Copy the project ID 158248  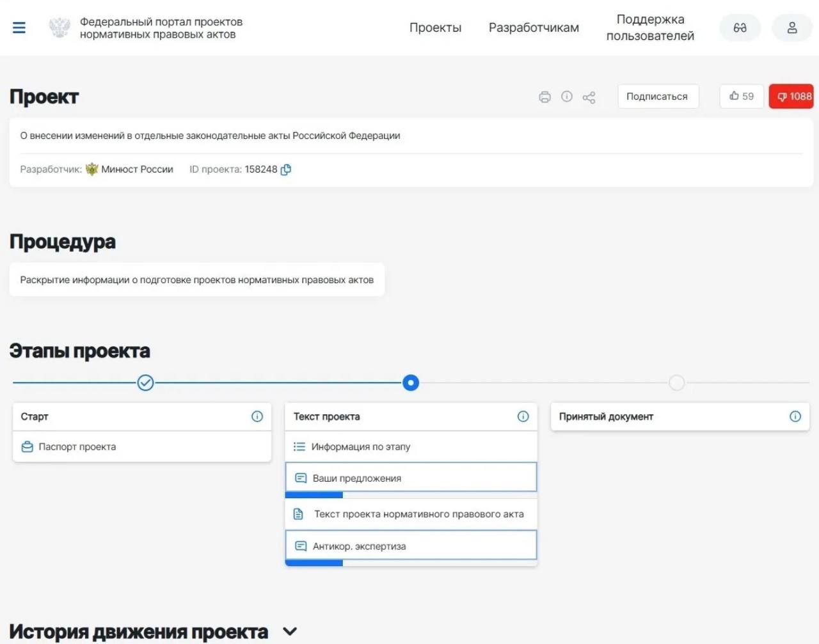tap(286, 169)
